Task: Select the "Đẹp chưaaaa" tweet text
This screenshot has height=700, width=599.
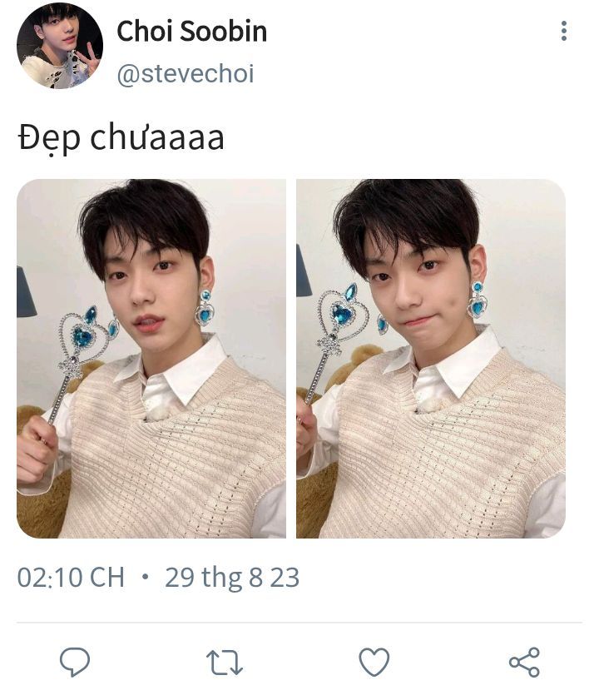Action: (x=121, y=138)
